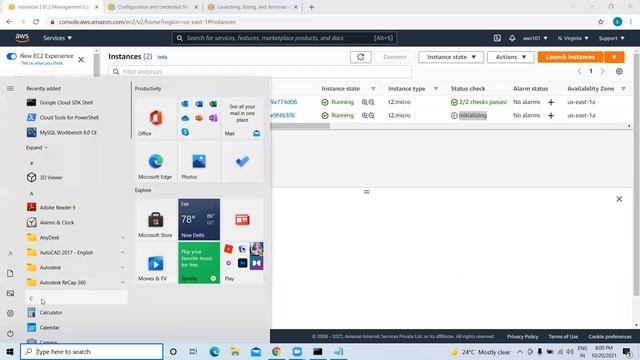Switch to Launching, listing, and terminating tab
Screen dimensions: 640x360
click(x=253, y=7)
